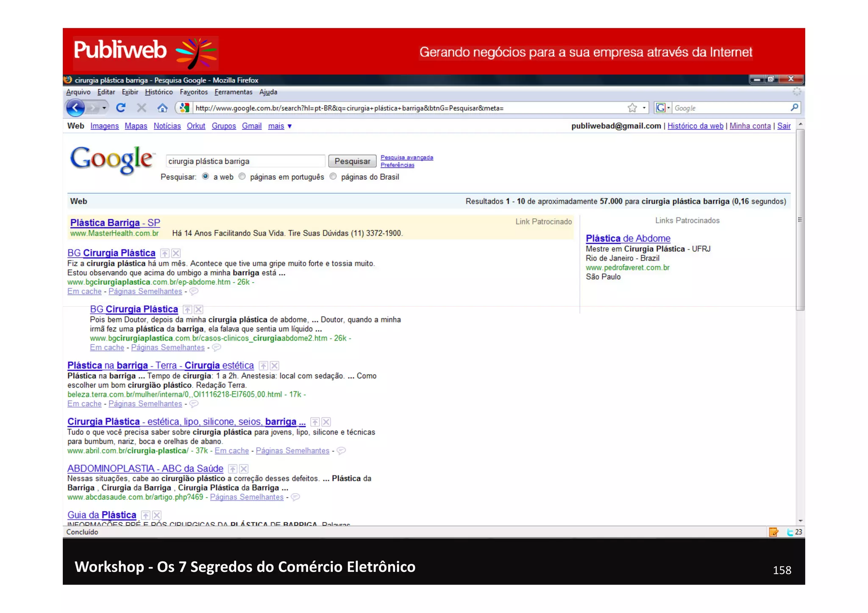Open 'Plástica de Abdome' sponsored link
The width and height of the screenshot is (868, 613).
tap(628, 239)
